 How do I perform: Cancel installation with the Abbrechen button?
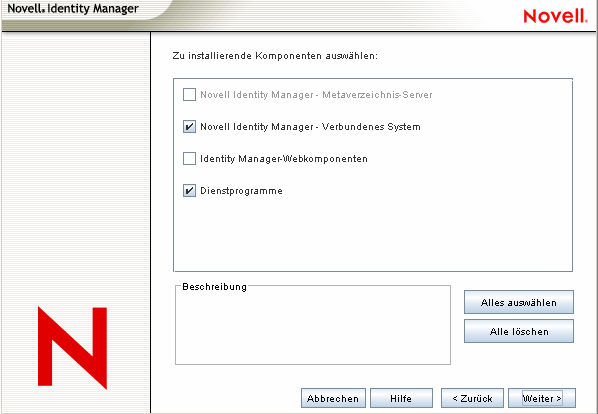(x=333, y=398)
